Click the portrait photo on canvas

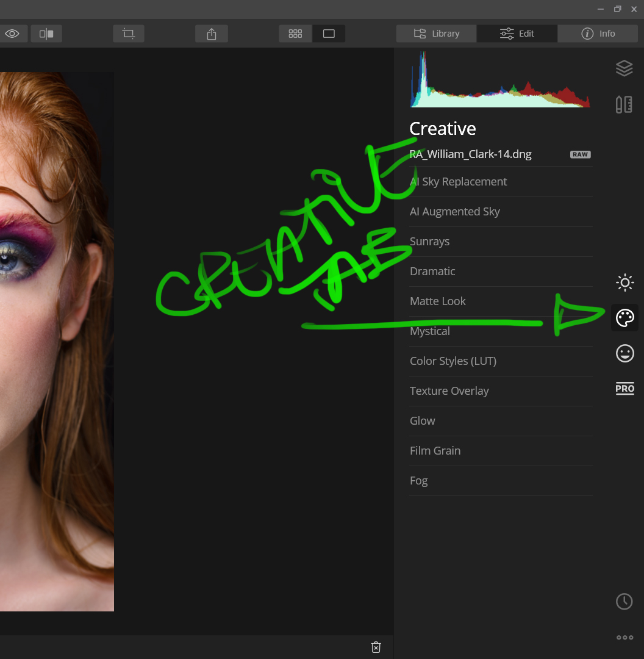pyautogui.click(x=57, y=341)
